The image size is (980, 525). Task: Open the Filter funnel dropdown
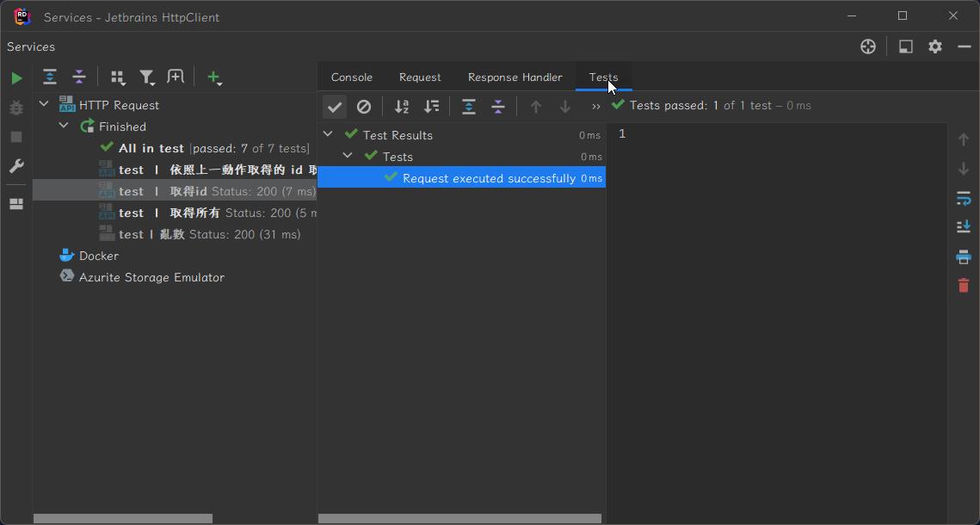(x=147, y=77)
